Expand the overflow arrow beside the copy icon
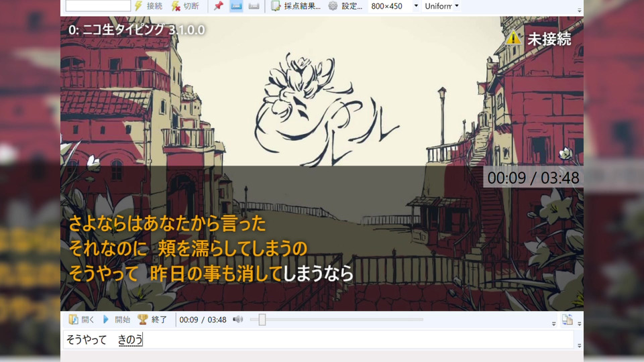This screenshot has height=362, width=644. click(579, 324)
